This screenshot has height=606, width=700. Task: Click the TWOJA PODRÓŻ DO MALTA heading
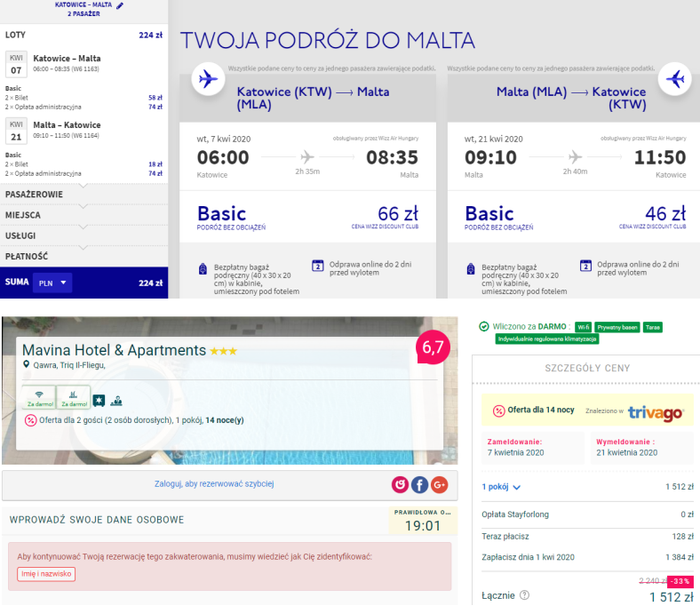(327, 40)
